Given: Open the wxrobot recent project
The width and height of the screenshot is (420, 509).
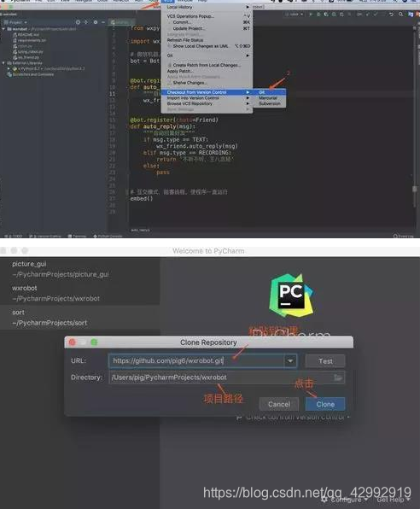Looking at the screenshot, I should pyautogui.click(x=79, y=293).
